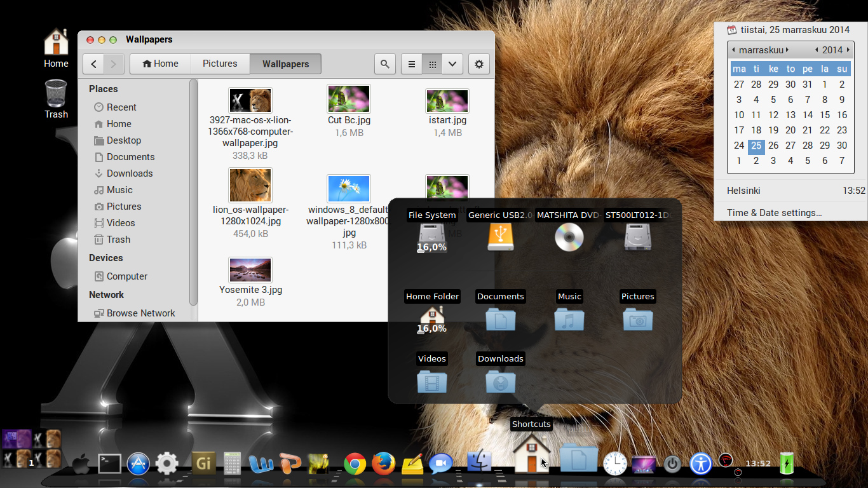Click the Finder icon in the dock
Image resolution: width=868 pixels, height=488 pixels.
(479, 463)
